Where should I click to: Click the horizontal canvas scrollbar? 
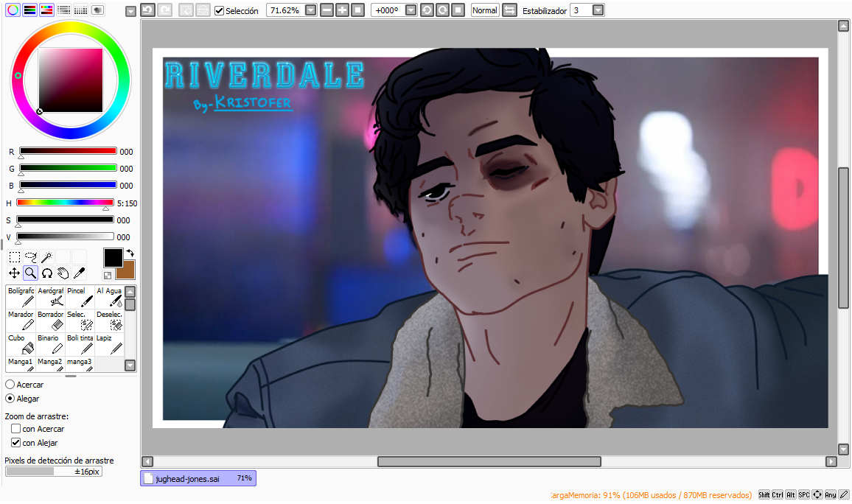tap(489, 462)
